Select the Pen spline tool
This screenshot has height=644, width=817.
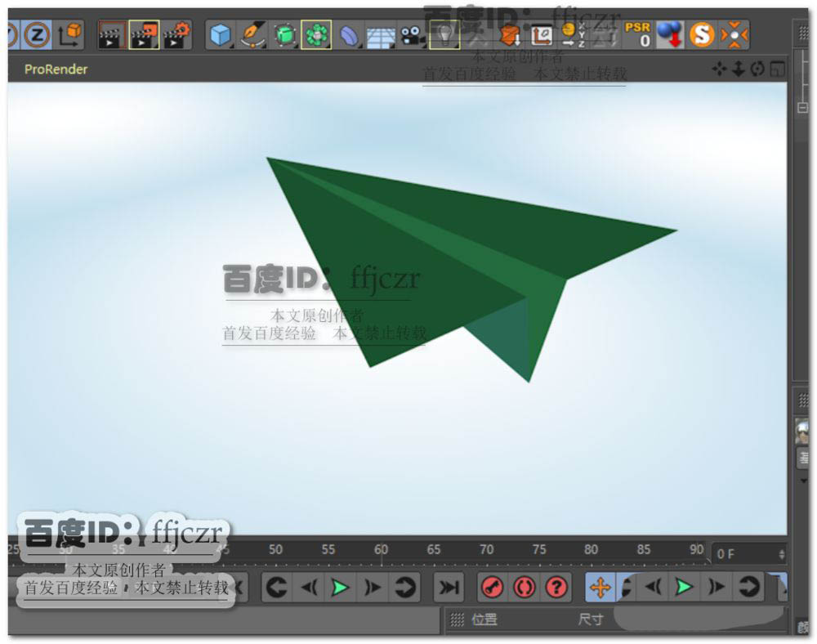click(x=252, y=35)
